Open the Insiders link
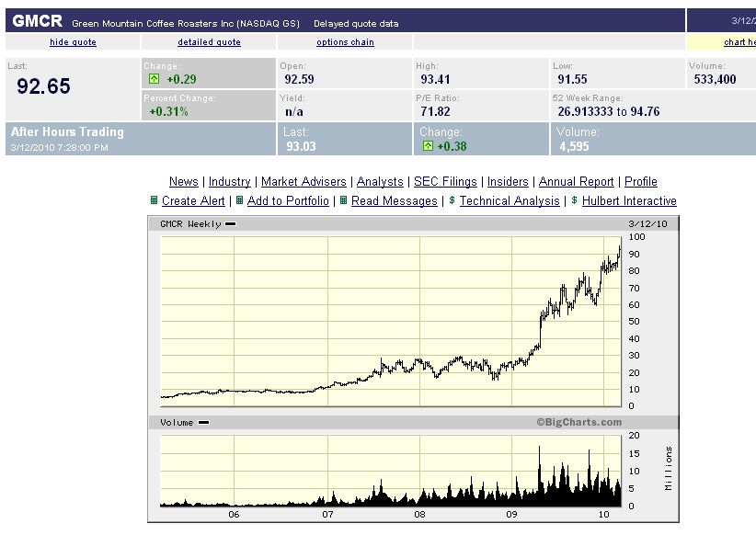 [x=508, y=182]
